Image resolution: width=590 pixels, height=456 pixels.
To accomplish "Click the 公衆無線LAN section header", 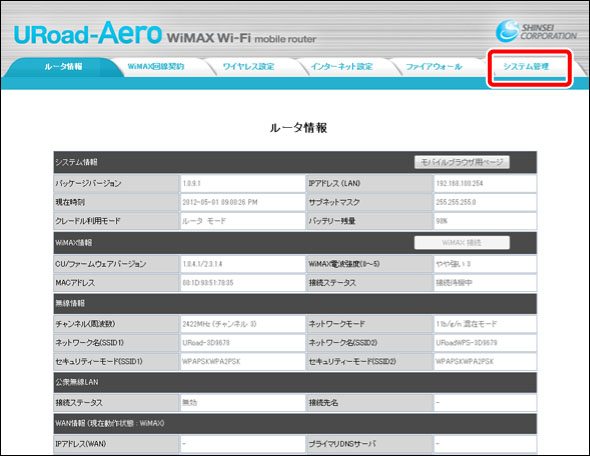I will pos(77,382).
